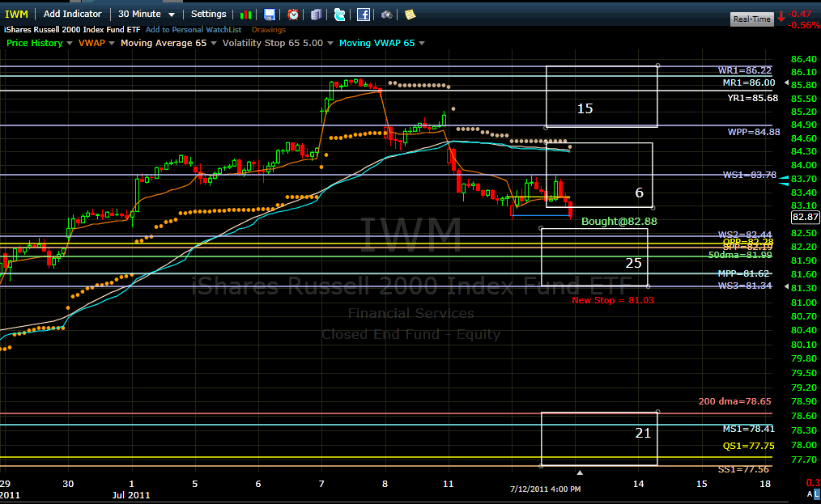Click the 86.40 price axis label

804,59
